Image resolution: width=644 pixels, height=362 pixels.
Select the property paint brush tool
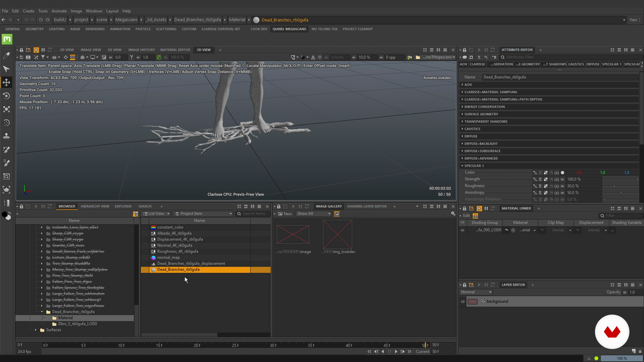[x=6, y=163]
